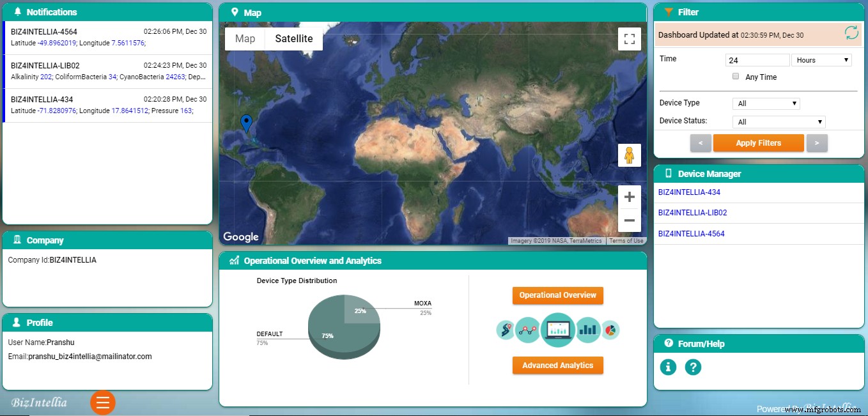Screen dimensions: 868x416
Task: Select the route tracking icon in Operational Overview
Action: coord(505,330)
